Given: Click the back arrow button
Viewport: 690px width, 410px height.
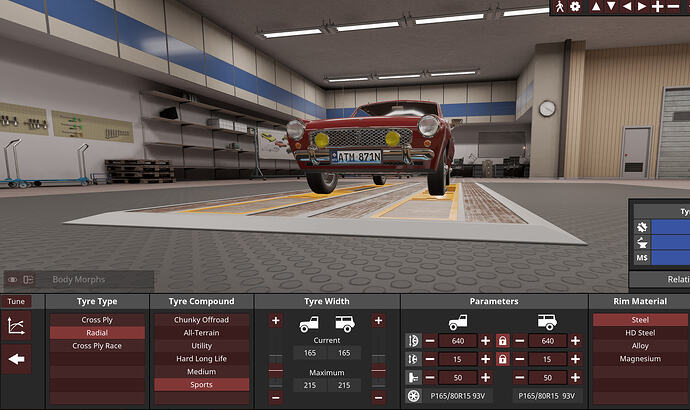Looking at the screenshot, I should click(x=16, y=359).
